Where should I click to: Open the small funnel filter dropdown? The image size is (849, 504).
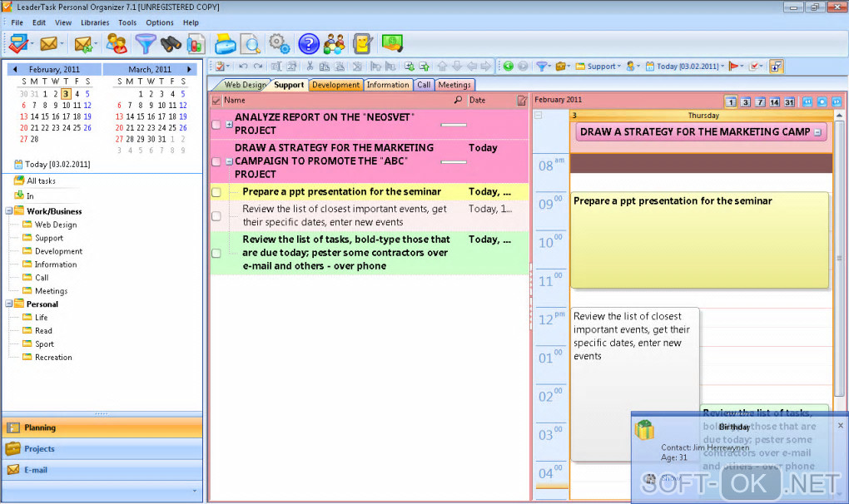[543, 66]
